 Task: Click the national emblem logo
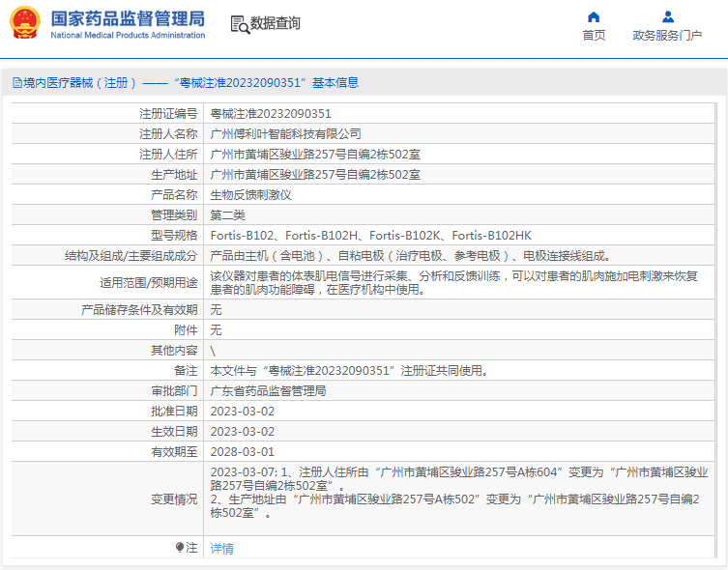(24, 22)
